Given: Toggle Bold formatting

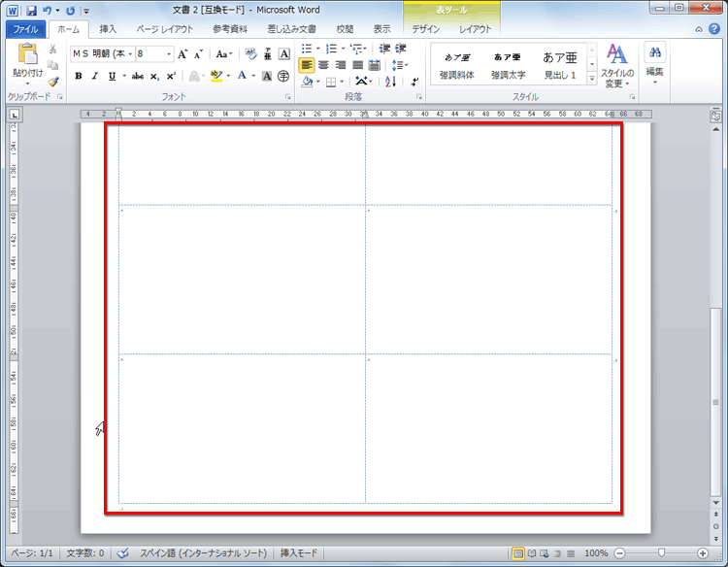Looking at the screenshot, I should [x=79, y=76].
